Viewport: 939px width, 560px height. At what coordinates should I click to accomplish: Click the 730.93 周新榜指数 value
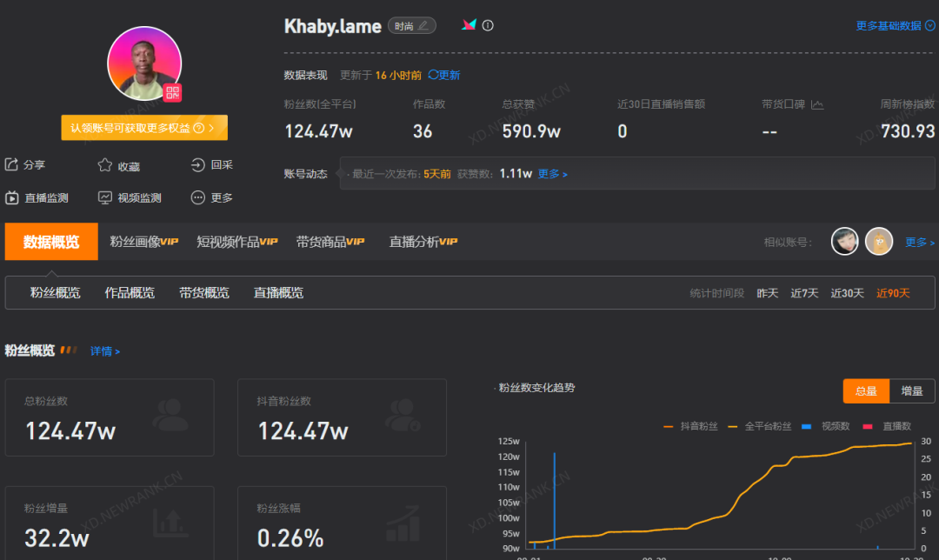click(907, 131)
